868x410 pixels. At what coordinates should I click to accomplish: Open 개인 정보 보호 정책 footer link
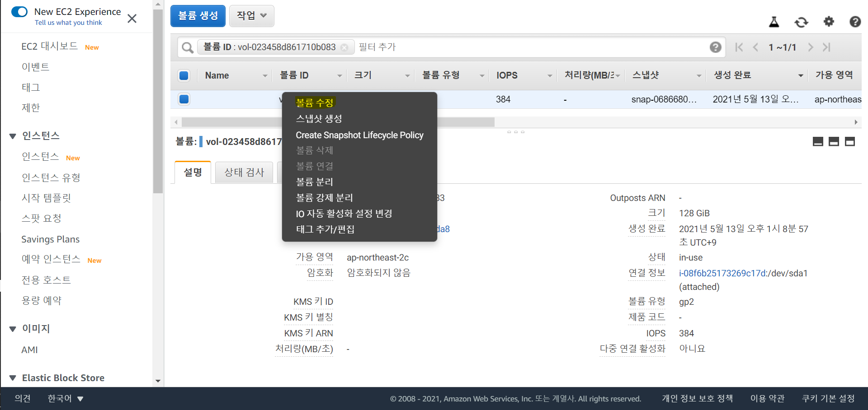(698, 399)
